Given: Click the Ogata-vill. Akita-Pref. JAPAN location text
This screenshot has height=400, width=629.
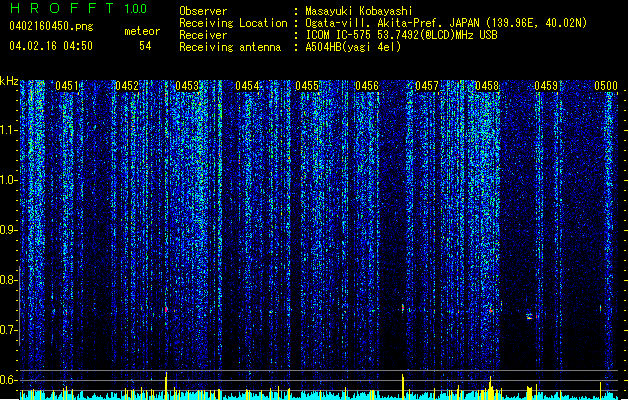Looking at the screenshot, I should point(446,23).
